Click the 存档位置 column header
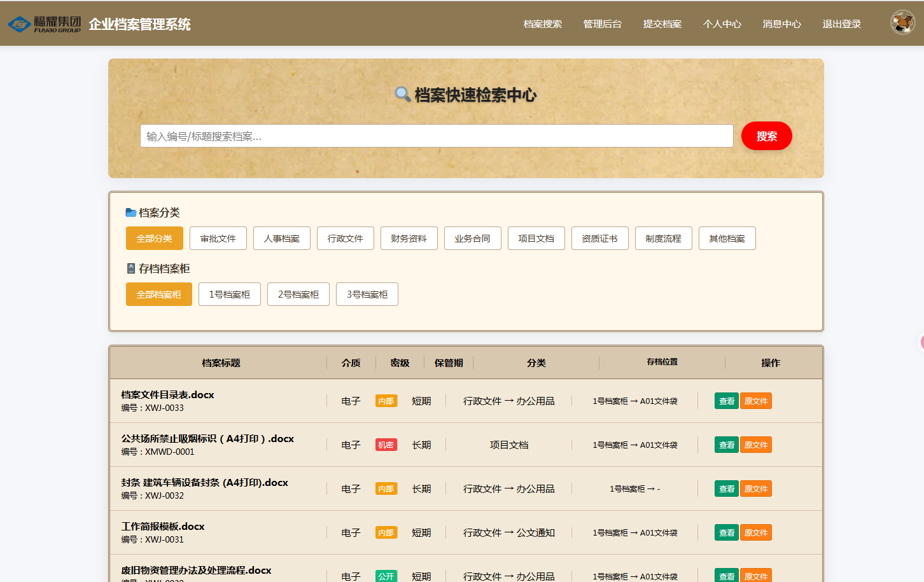 click(662, 362)
